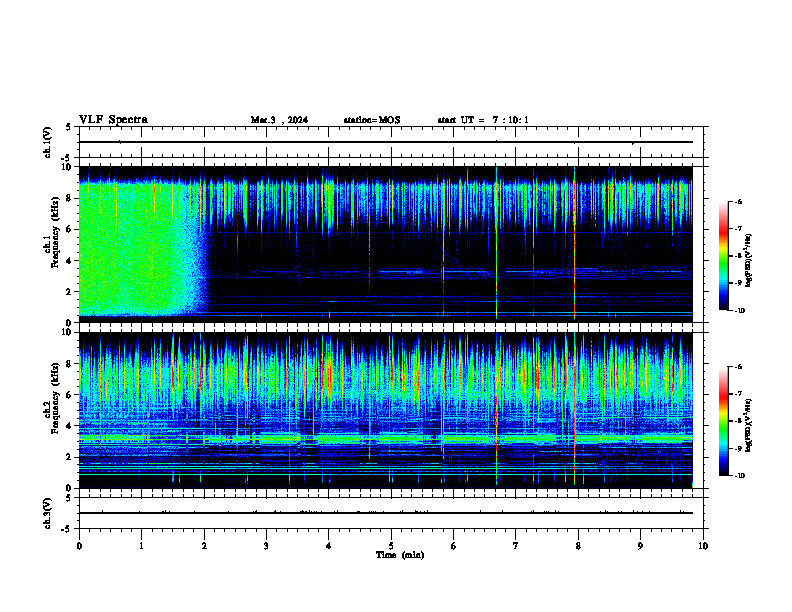Click the "10" frequency tick of ch.1 spectrogram

click(68, 167)
